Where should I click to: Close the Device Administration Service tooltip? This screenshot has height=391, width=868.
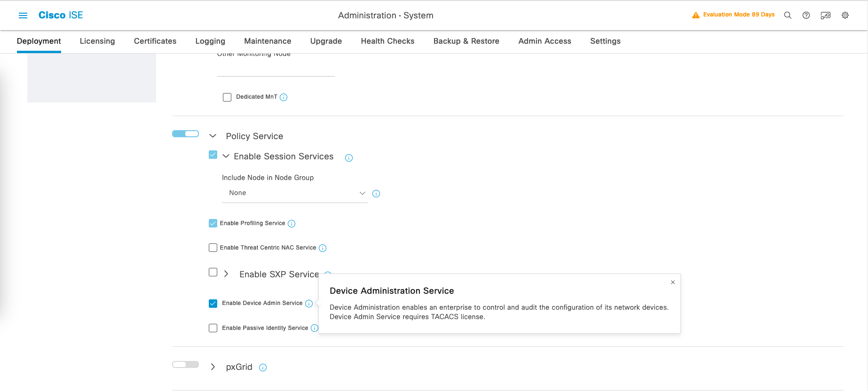(673, 282)
